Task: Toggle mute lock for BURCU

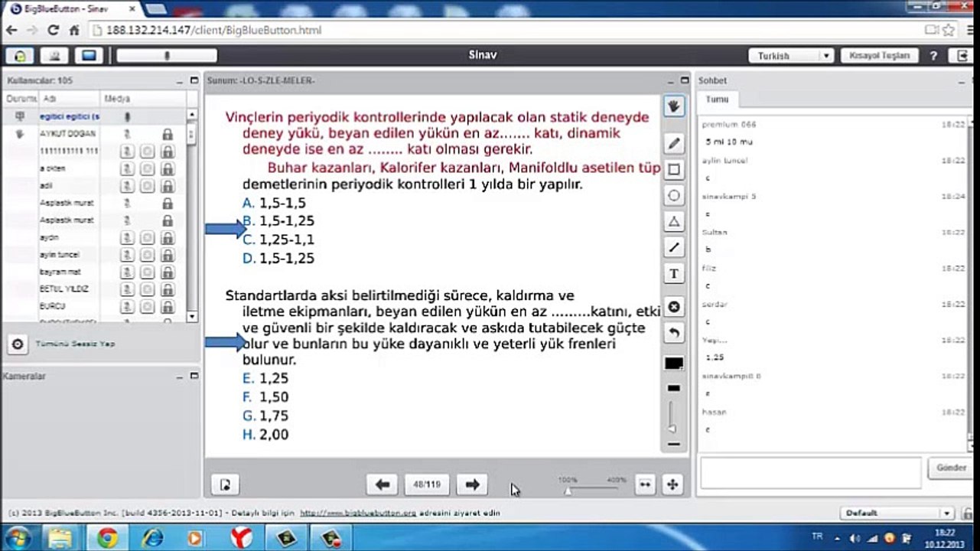Action: point(167,306)
